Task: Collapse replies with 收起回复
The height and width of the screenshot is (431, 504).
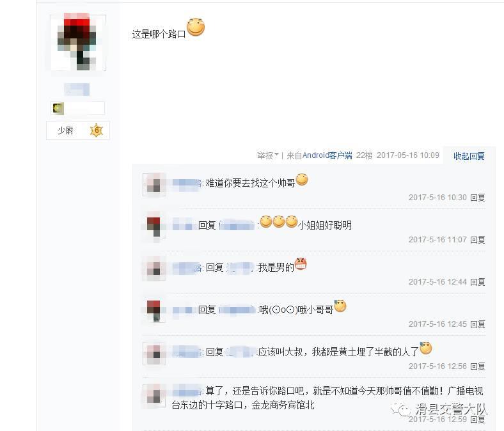Action: point(469,156)
